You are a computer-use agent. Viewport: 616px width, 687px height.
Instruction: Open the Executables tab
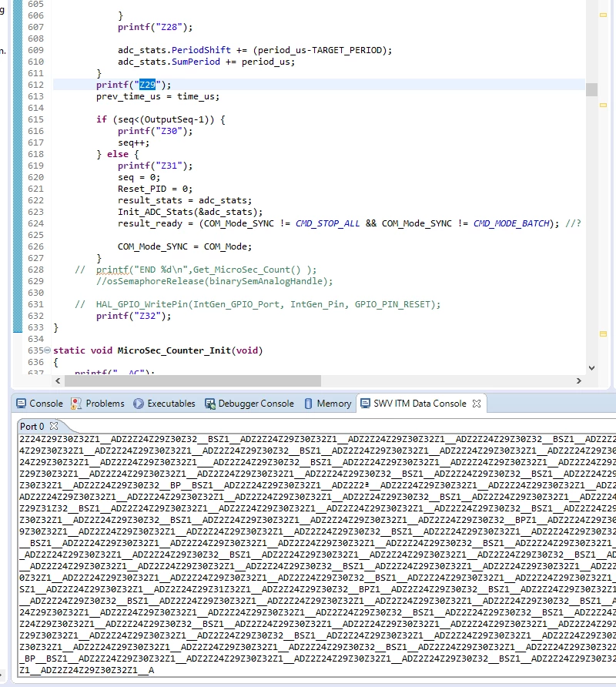(164, 404)
